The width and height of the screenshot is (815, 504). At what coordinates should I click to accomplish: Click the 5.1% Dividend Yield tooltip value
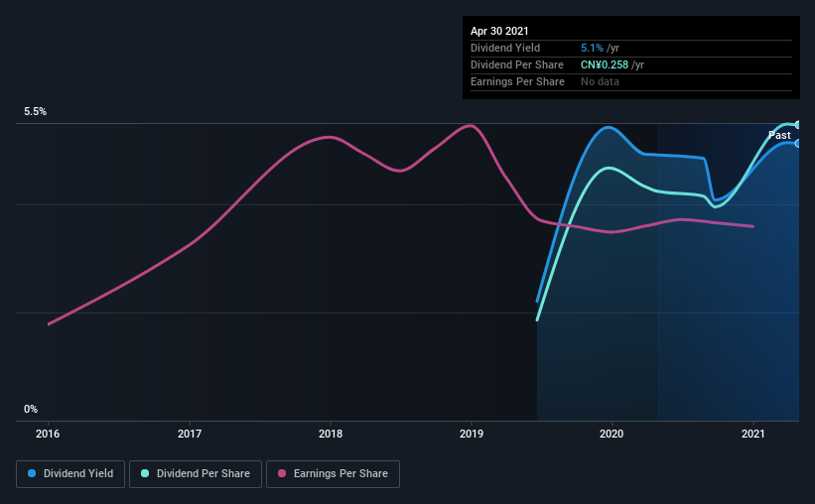[x=592, y=48]
